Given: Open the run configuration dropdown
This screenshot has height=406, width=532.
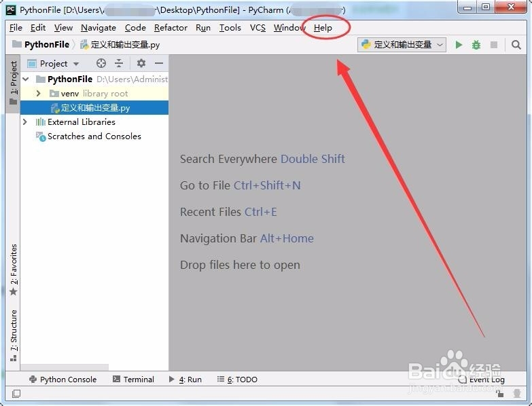Looking at the screenshot, I should click(402, 45).
